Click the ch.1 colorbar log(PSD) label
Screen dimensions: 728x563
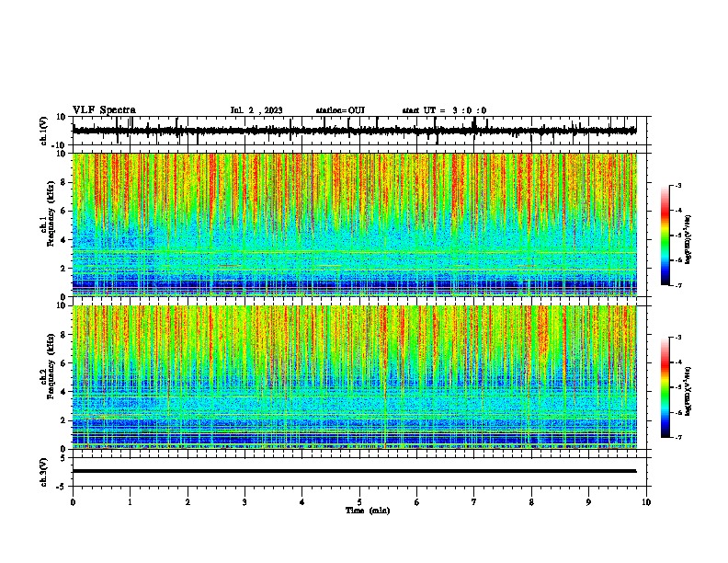pyautogui.click(x=688, y=240)
